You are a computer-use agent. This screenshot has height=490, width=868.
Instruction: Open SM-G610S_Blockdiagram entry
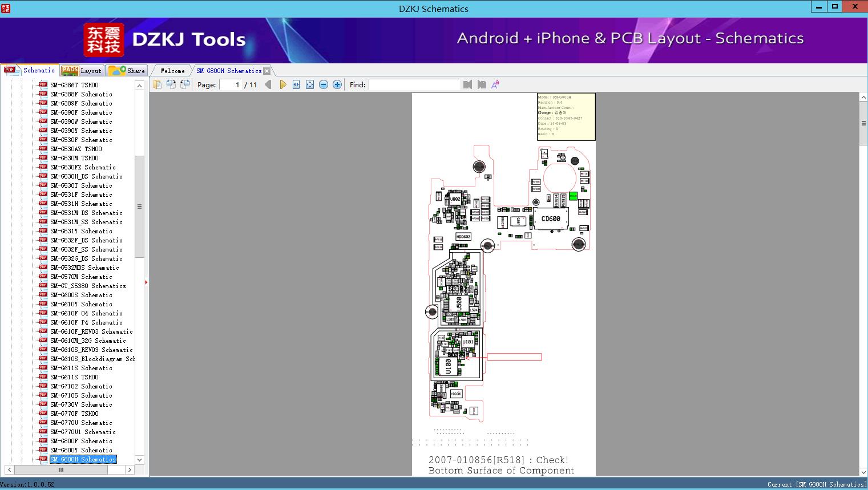(x=92, y=359)
